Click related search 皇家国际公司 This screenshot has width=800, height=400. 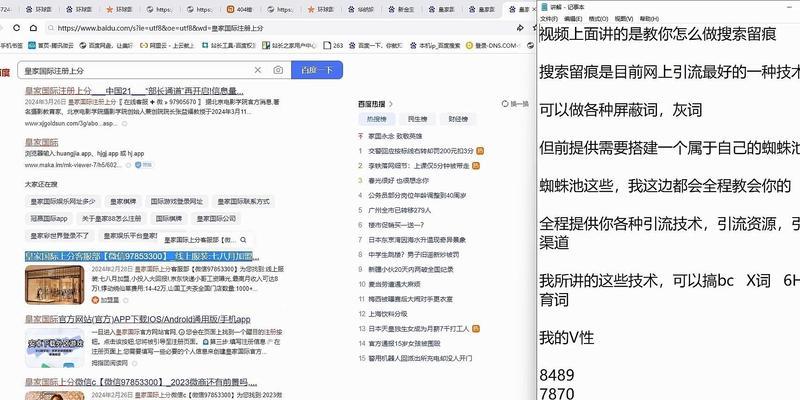coord(216,218)
